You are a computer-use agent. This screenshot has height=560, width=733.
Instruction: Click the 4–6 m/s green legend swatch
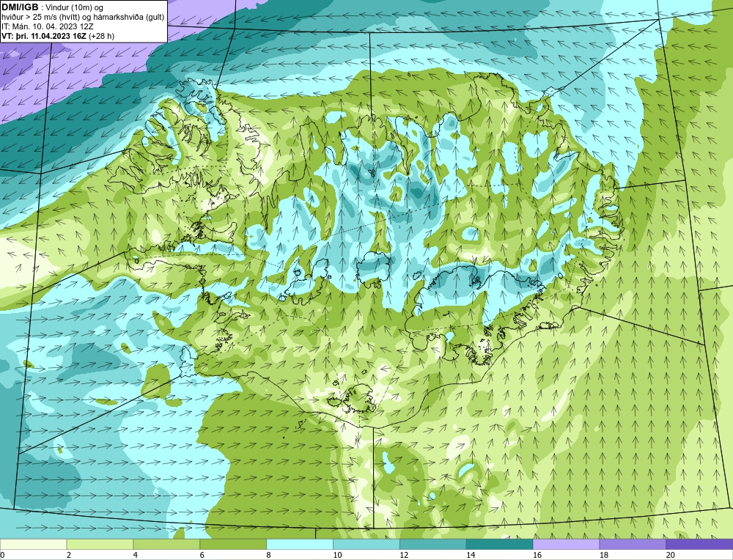[166, 544]
